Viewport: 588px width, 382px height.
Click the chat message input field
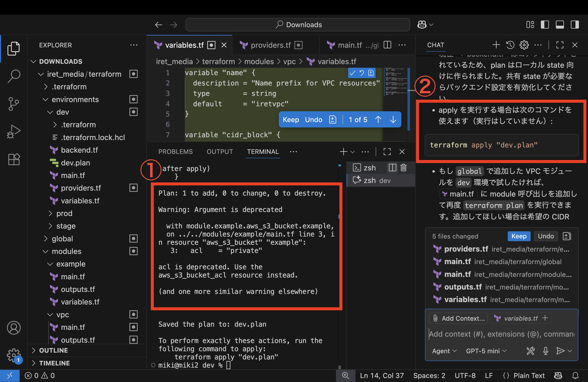502,334
